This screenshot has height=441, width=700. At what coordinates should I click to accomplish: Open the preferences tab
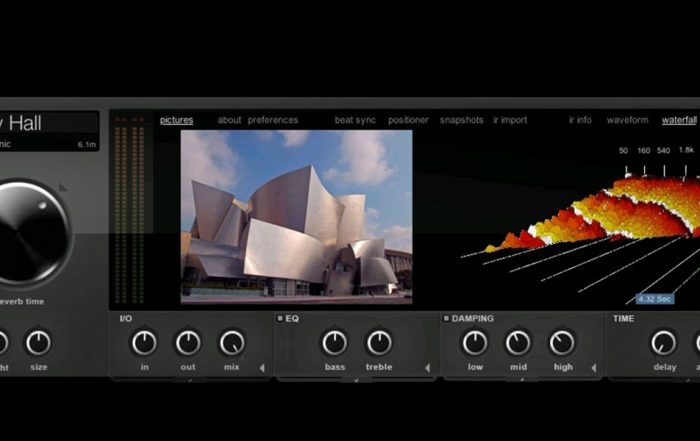[273, 120]
